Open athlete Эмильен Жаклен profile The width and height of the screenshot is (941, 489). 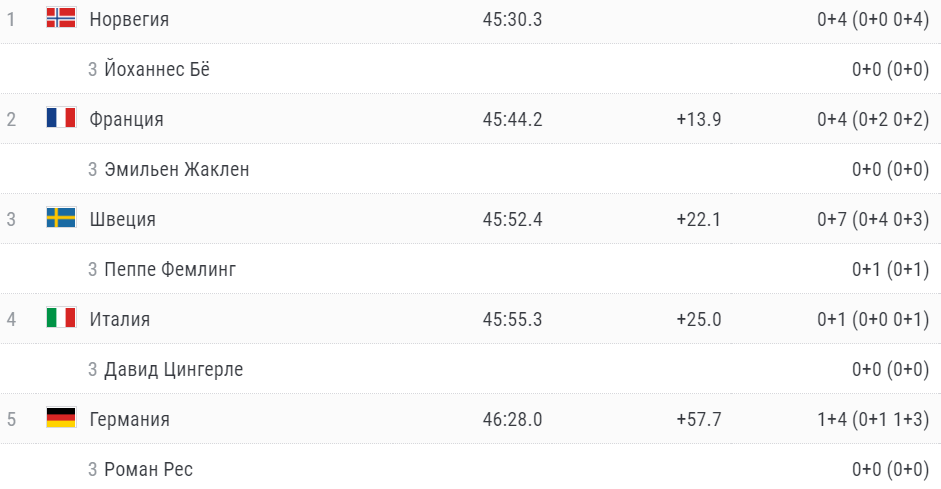pyautogui.click(x=176, y=169)
